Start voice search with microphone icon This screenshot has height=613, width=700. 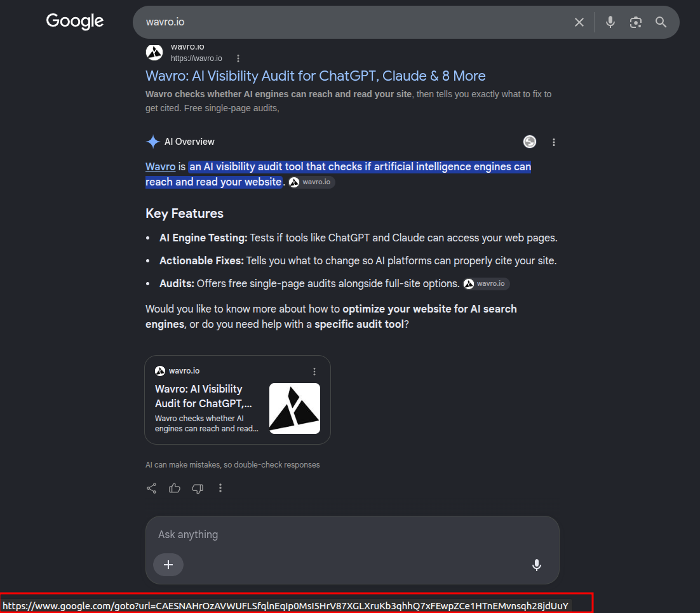point(610,22)
